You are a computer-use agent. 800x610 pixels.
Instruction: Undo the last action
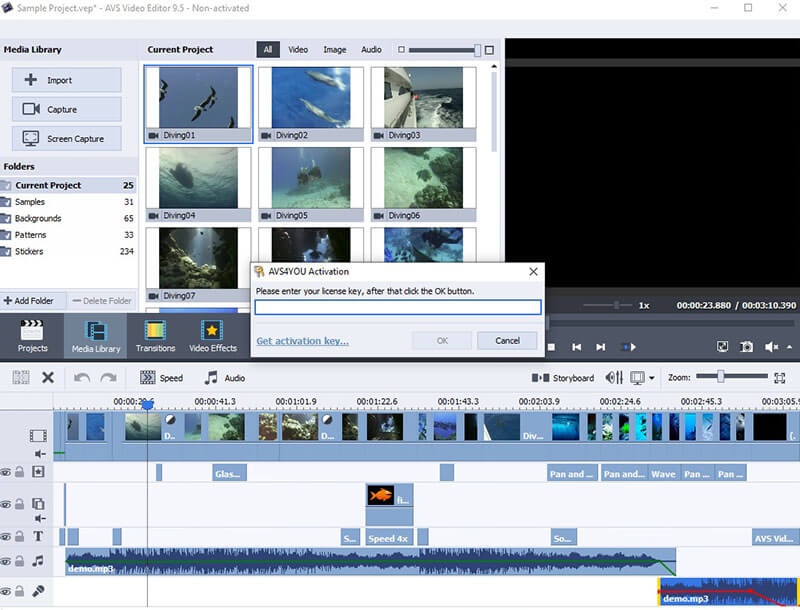click(82, 377)
